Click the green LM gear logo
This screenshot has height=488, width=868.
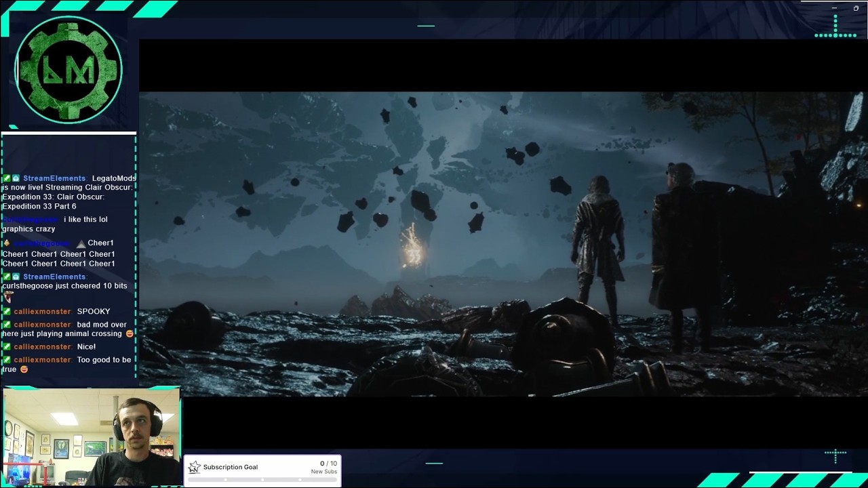[x=68, y=70]
